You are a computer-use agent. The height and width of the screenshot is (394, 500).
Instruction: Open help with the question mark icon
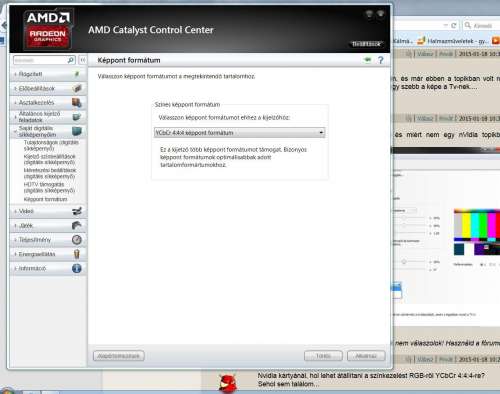click(381, 60)
